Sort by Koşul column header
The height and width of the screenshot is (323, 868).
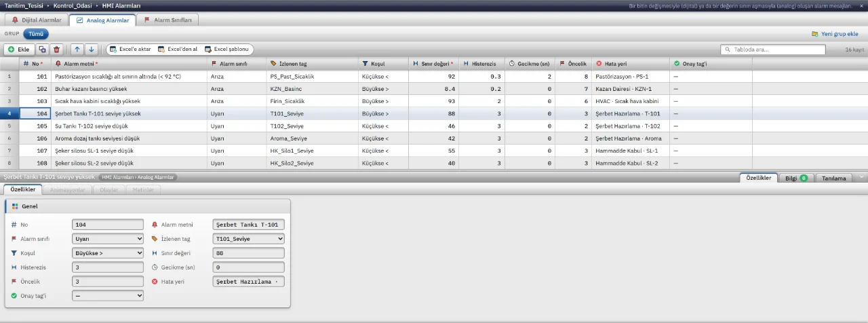click(x=383, y=64)
